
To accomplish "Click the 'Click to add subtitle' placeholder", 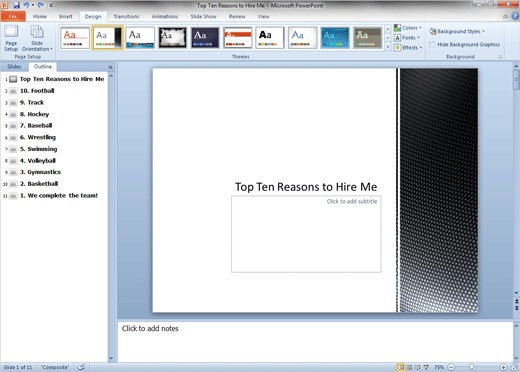I will pos(306,234).
